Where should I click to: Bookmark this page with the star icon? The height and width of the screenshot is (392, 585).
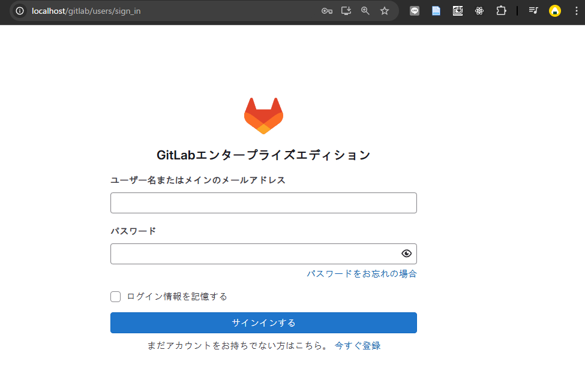coord(385,11)
